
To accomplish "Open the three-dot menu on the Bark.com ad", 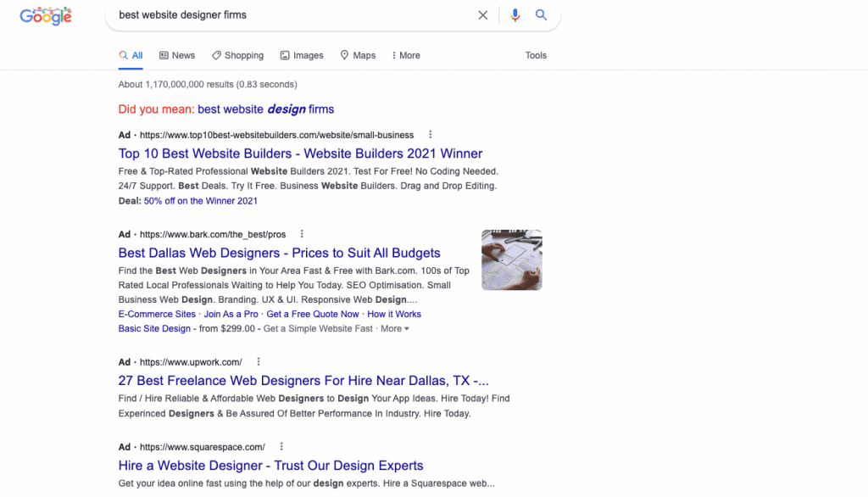I will click(x=301, y=234).
